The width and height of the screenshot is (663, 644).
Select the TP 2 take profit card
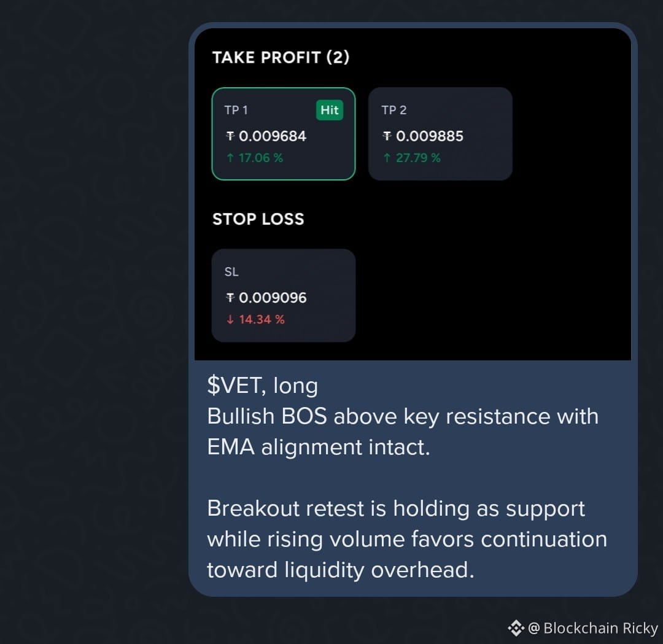pos(440,134)
